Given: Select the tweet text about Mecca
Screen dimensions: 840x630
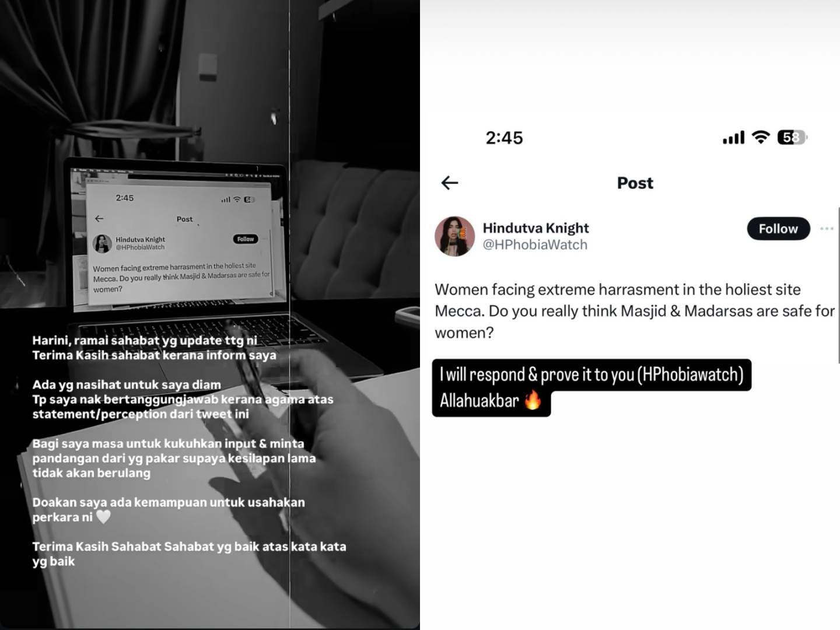Looking at the screenshot, I should click(635, 311).
